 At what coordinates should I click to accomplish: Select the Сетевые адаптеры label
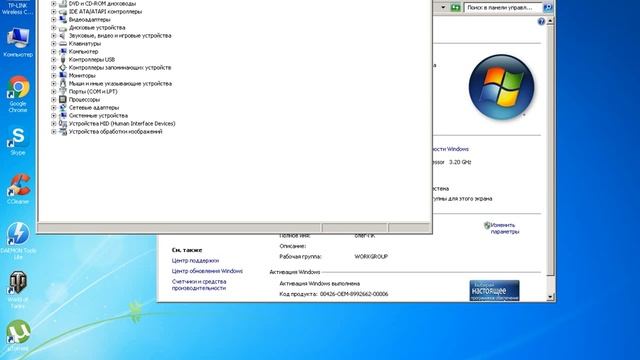94,108
